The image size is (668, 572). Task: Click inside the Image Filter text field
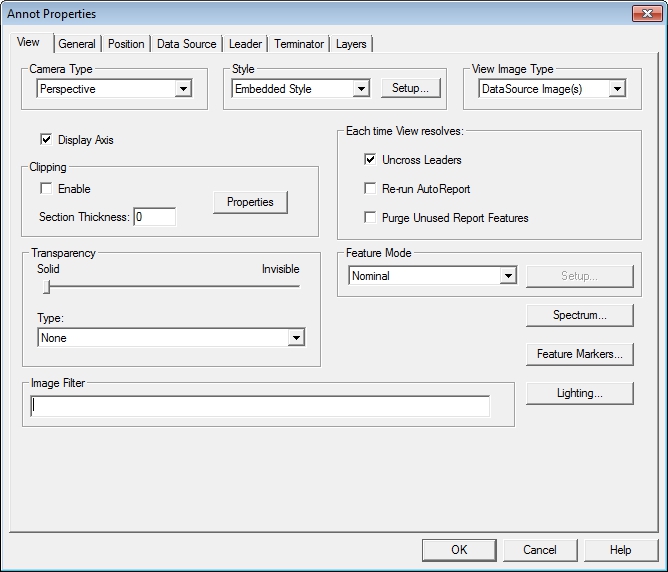click(x=260, y=406)
